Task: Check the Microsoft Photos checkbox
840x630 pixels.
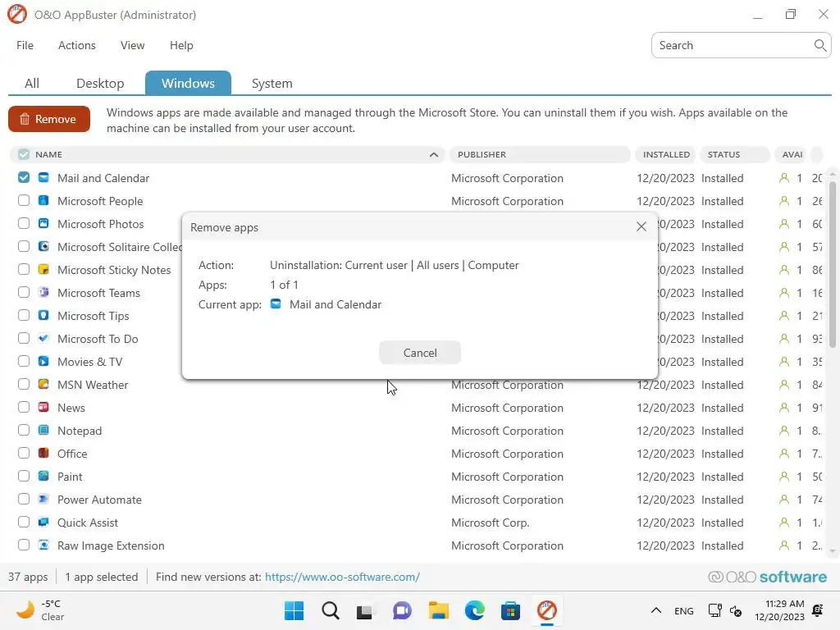Action: click(x=24, y=223)
